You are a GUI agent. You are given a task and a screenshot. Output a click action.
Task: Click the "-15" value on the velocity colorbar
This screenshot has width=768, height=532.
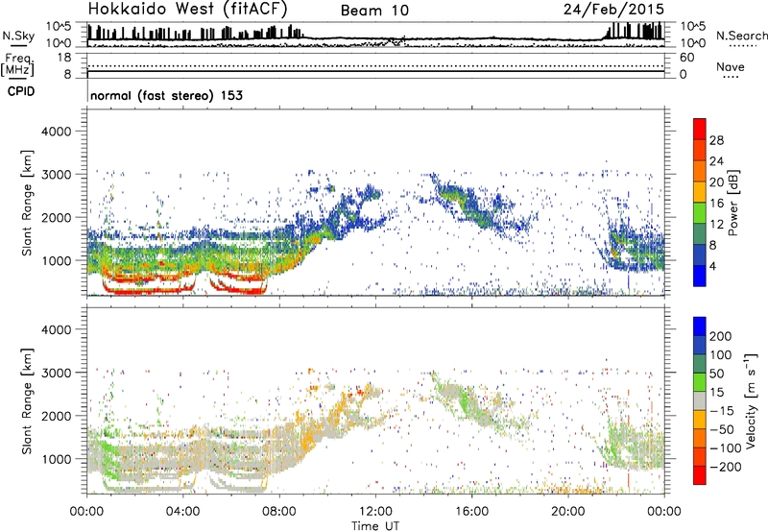coord(722,411)
